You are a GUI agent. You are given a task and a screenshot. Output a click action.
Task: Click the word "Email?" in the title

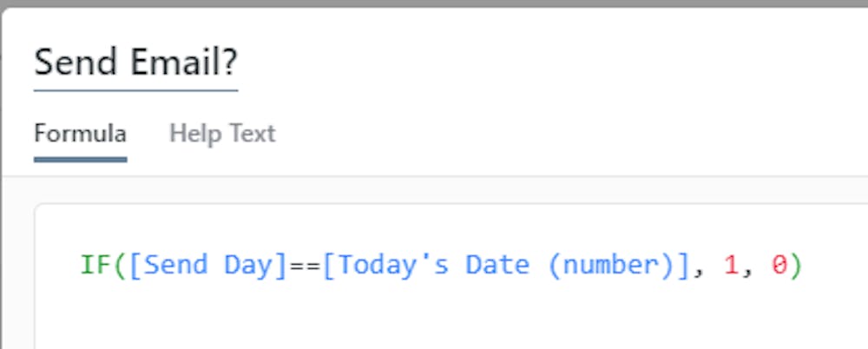184,62
